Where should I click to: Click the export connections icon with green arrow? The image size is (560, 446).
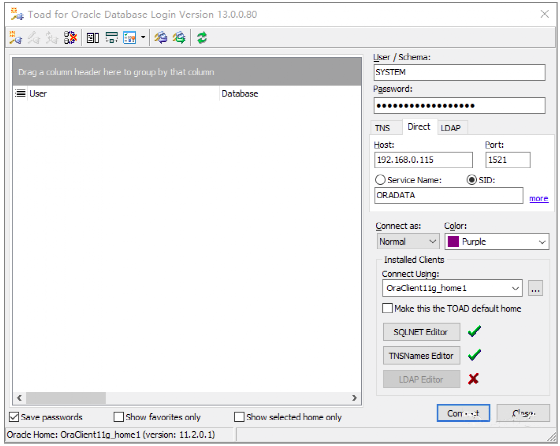(x=179, y=37)
